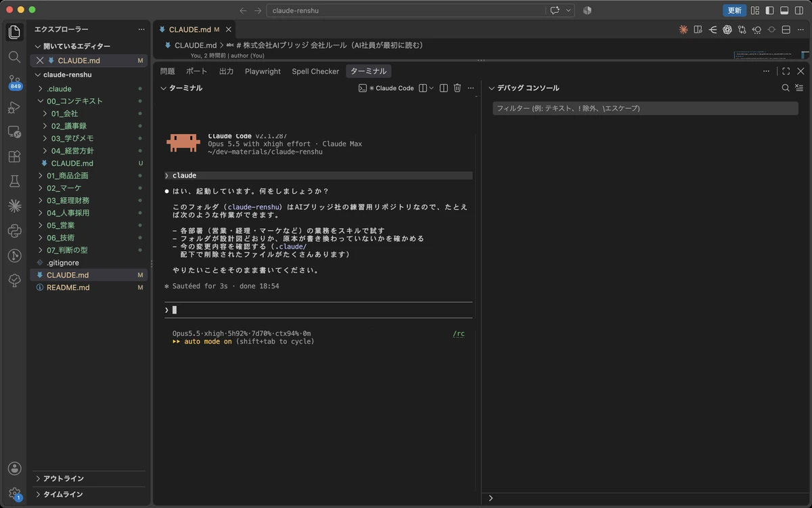
Task: Clear the Debug Console output
Action: 799,88
